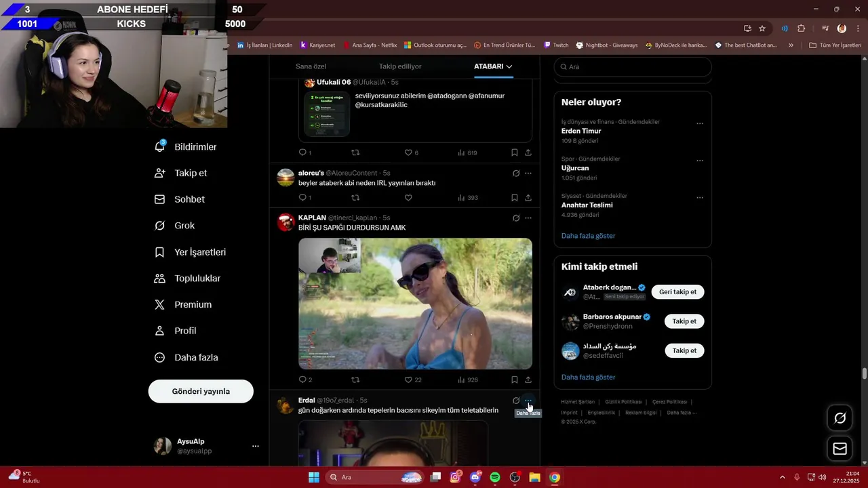
Task: Open Grok explain on Erdal post
Action: [516, 401]
